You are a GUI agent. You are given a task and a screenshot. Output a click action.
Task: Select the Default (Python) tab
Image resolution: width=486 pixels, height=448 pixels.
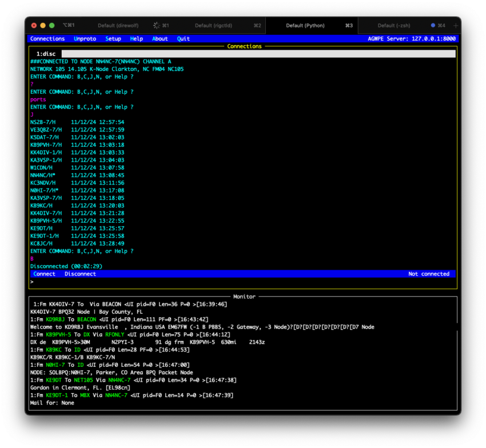[x=305, y=26]
